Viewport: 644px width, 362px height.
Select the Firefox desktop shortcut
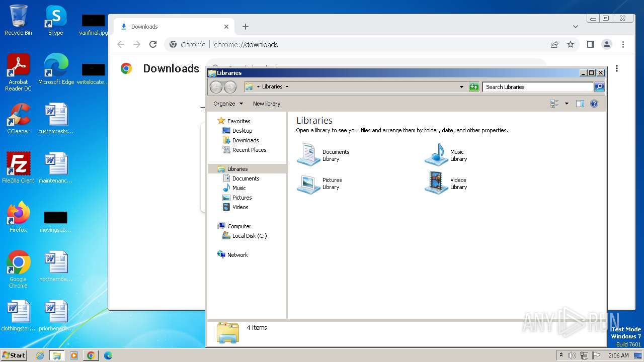18,217
